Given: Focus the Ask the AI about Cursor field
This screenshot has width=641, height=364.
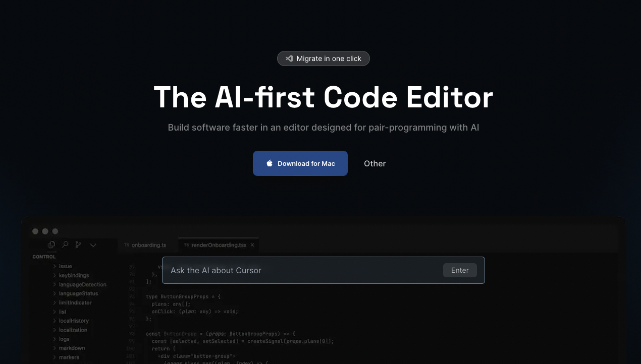Looking at the screenshot, I should (324, 270).
